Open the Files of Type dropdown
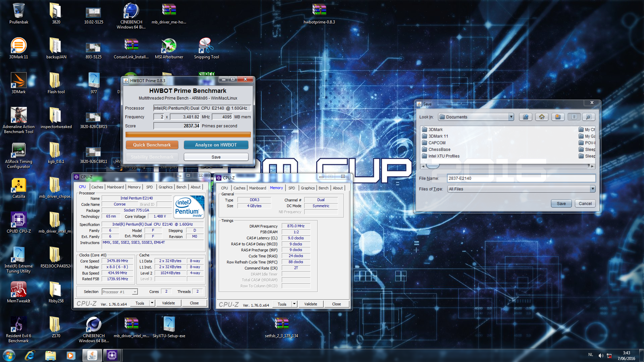This screenshot has width=644, height=362. point(593,189)
